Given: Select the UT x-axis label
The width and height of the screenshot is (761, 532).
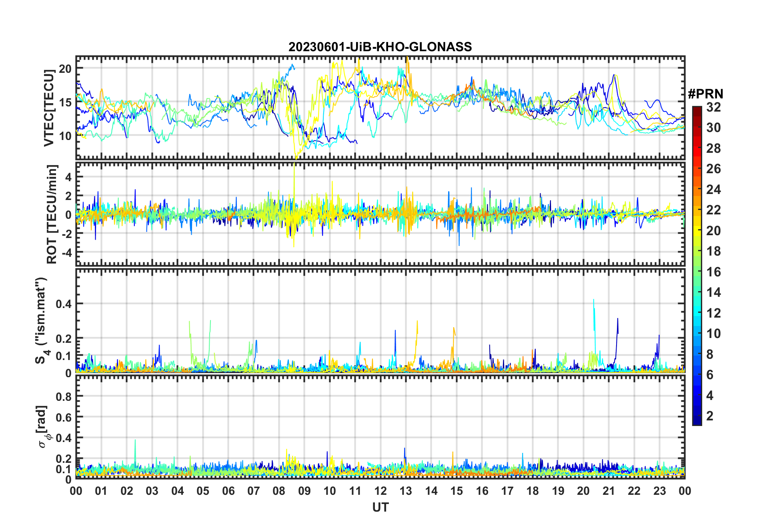Looking at the screenshot, I should (x=380, y=508).
